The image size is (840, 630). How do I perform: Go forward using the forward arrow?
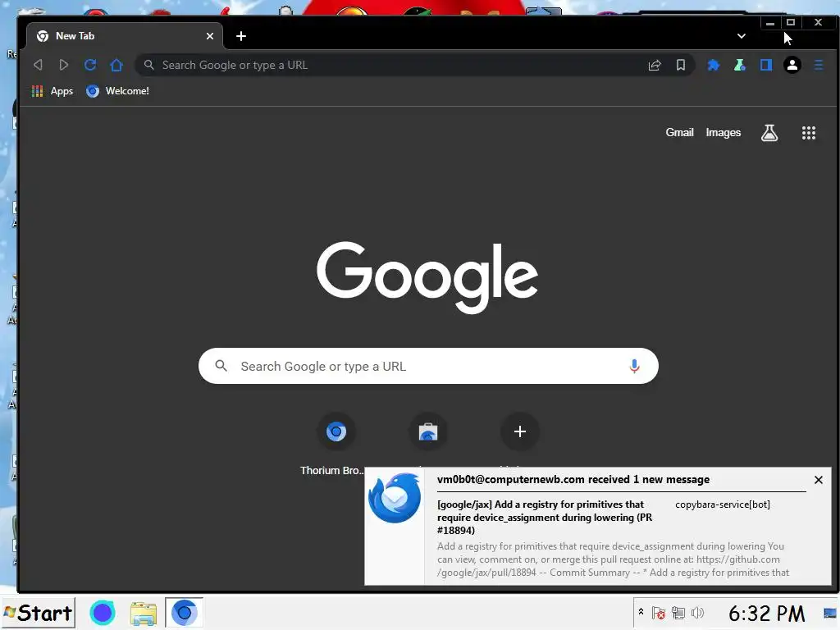tap(64, 65)
